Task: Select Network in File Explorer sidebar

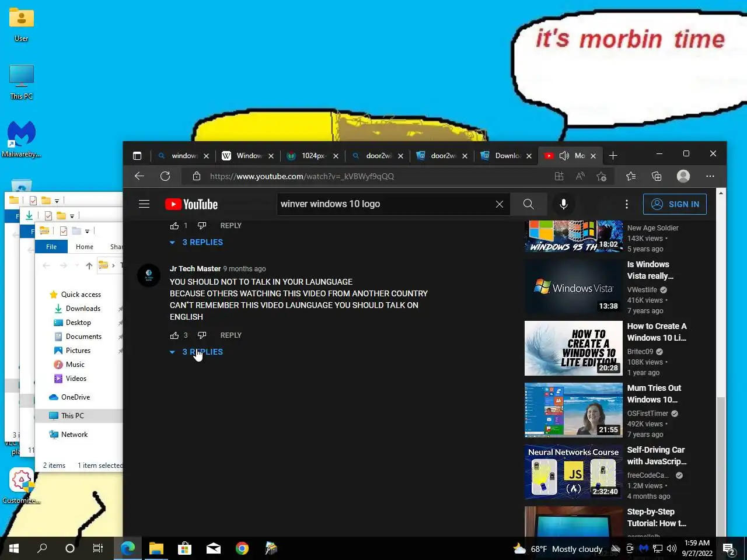Action: [x=74, y=435]
